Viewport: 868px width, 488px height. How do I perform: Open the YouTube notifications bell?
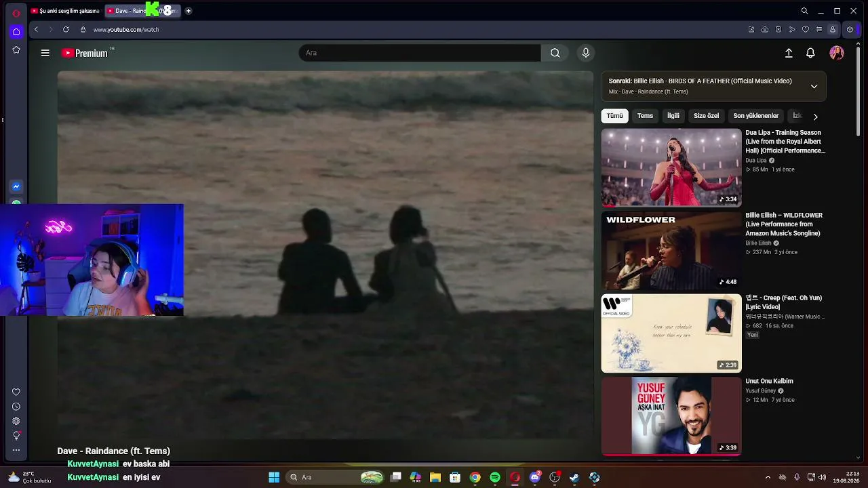(810, 53)
